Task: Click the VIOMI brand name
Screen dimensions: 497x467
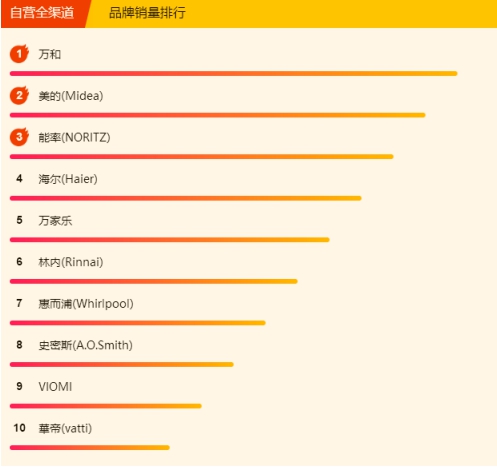Action: click(x=55, y=387)
